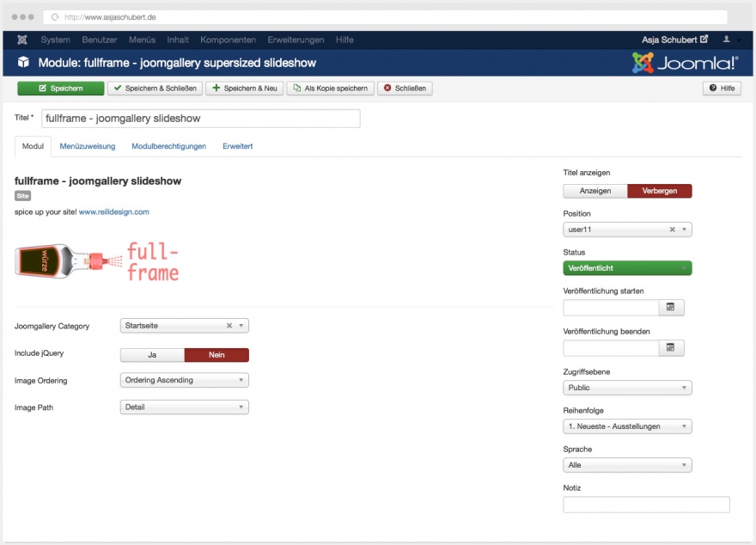Choose Nein for Include jQuery
756x545 pixels.
(x=216, y=355)
